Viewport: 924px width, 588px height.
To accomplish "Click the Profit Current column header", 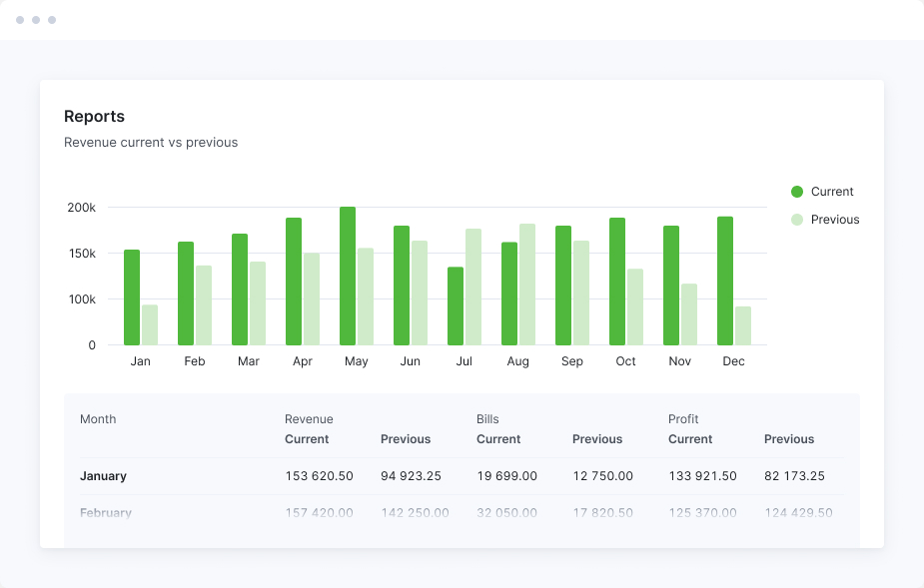I will tap(690, 439).
